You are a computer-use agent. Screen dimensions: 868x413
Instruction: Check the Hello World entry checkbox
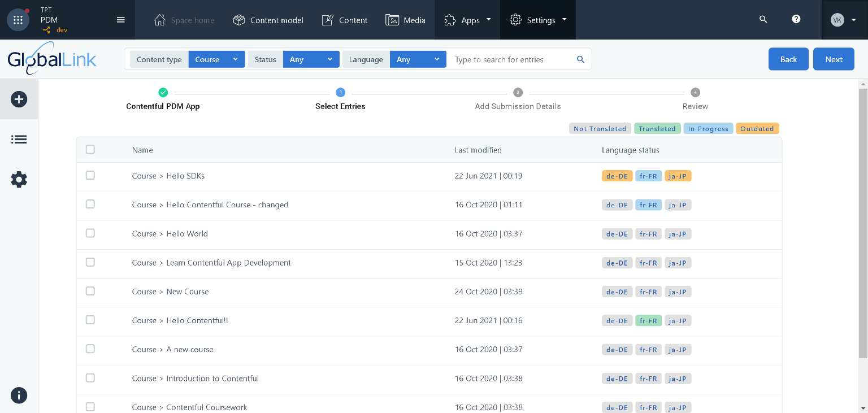tap(90, 233)
